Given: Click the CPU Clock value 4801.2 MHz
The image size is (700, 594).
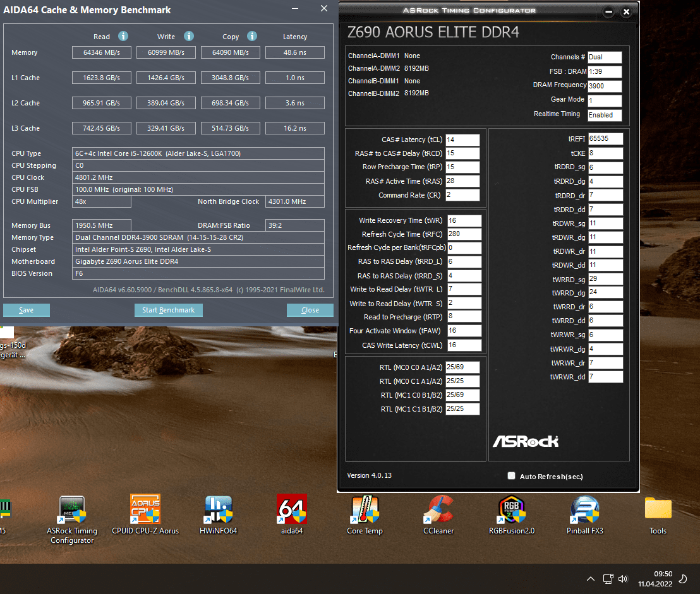Looking at the screenshot, I should [198, 177].
